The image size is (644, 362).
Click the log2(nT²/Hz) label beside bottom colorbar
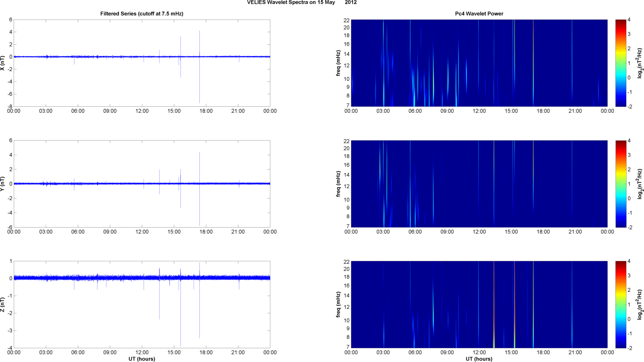pyautogui.click(x=640, y=305)
